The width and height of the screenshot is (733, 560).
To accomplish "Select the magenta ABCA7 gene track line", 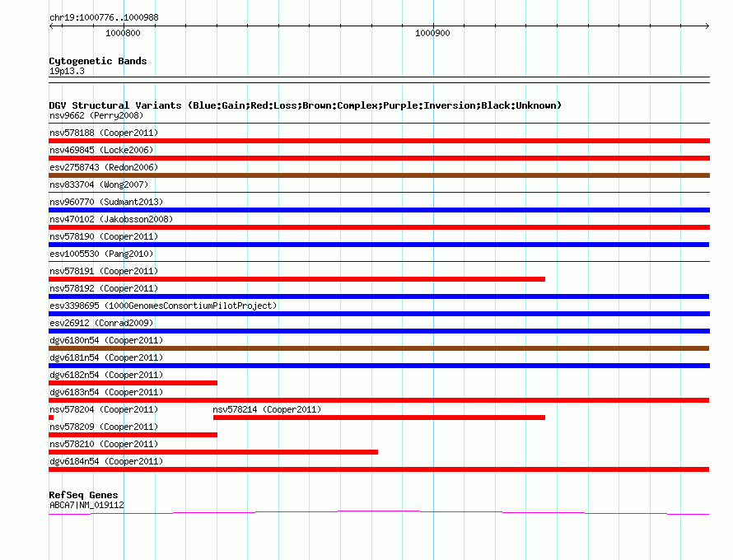I will point(379,512).
